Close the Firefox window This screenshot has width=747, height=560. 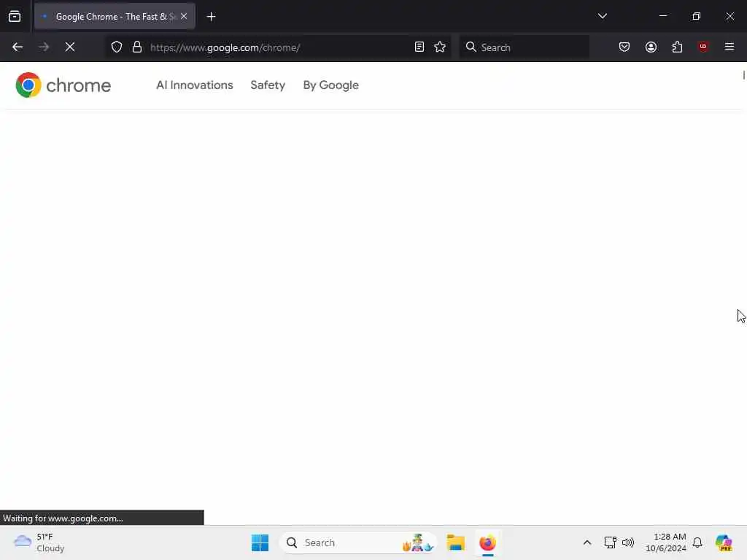[x=729, y=16]
